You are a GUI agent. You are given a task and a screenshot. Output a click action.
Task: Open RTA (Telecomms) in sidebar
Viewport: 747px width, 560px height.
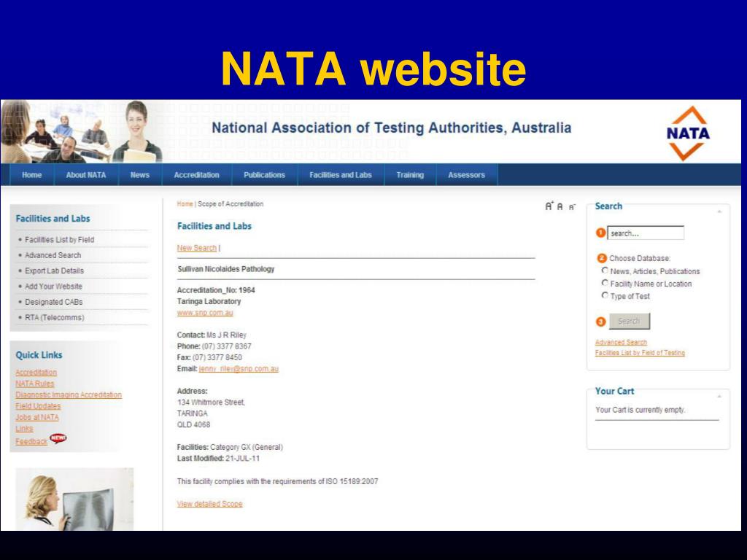click(x=54, y=317)
